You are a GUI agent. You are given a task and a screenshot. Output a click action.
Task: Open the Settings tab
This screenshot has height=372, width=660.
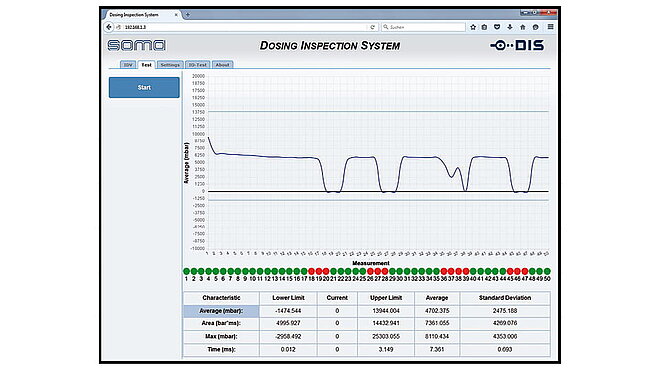[170, 65]
